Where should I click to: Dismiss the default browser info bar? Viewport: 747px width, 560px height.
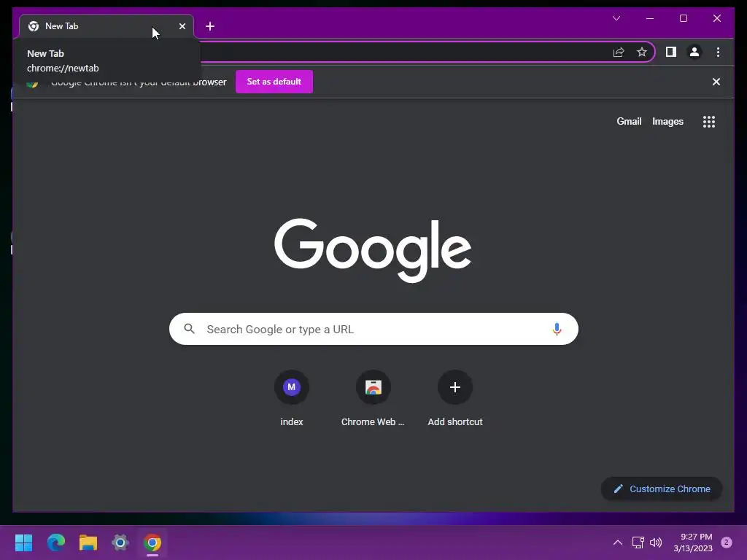pyautogui.click(x=716, y=82)
